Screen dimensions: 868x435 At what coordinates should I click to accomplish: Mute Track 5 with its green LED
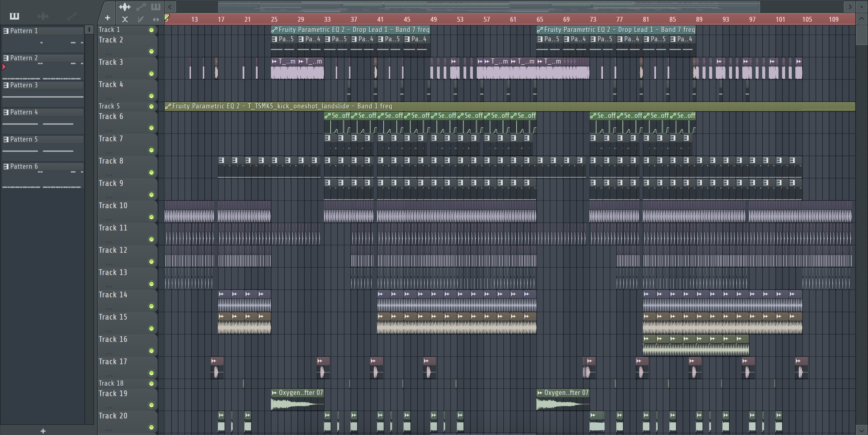click(x=152, y=106)
